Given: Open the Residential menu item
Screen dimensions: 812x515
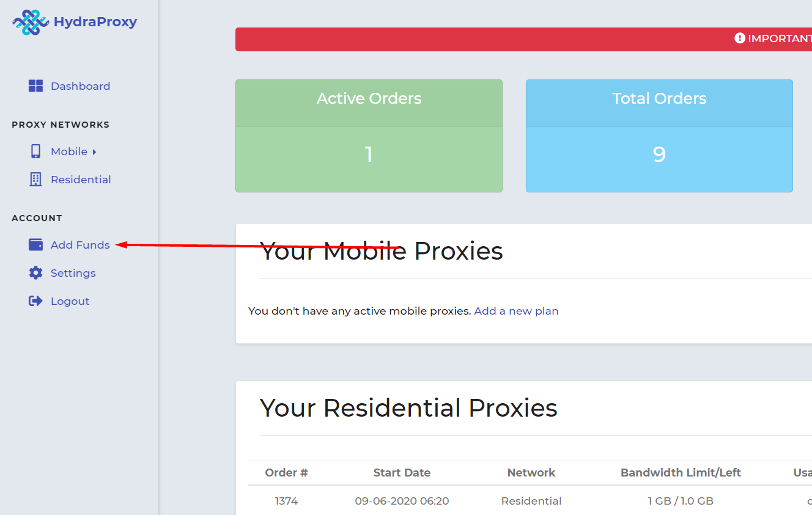Looking at the screenshot, I should click(81, 180).
